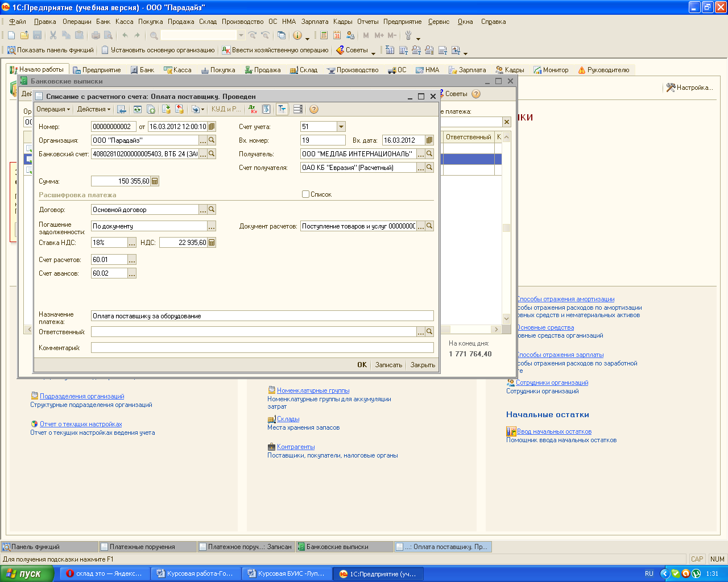
Task: Open the Контрагенты link
Action: tap(296, 447)
